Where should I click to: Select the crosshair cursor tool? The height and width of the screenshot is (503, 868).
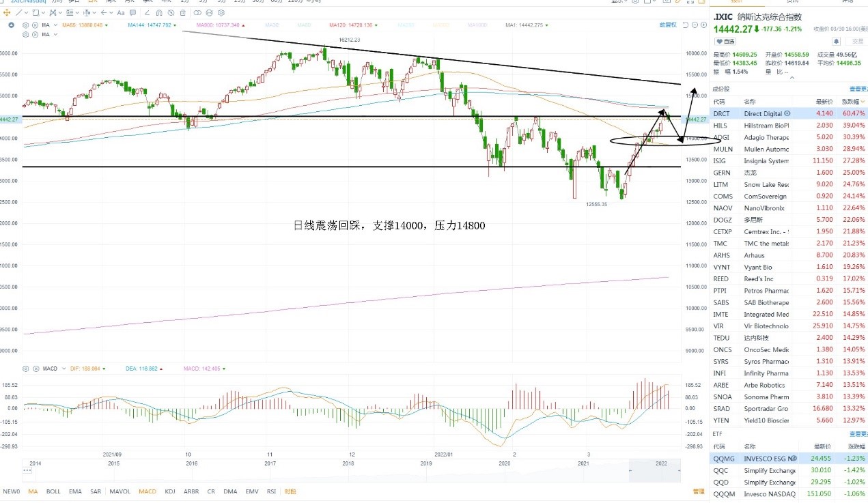(7, 12)
